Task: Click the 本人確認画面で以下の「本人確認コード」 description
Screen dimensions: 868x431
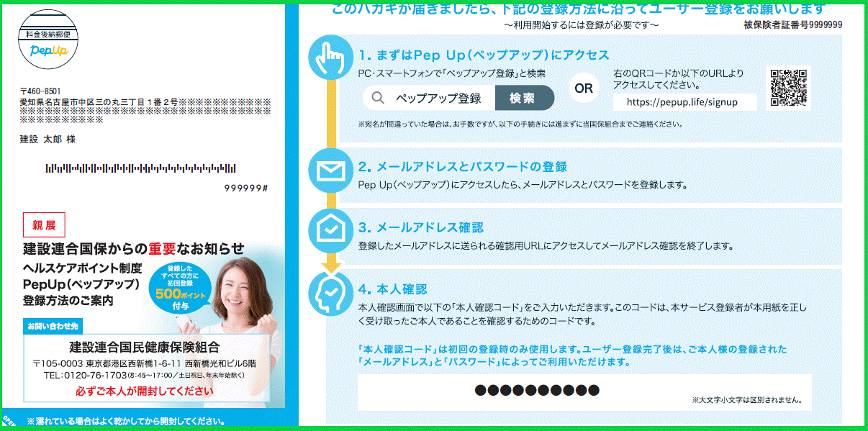Action: (584, 314)
